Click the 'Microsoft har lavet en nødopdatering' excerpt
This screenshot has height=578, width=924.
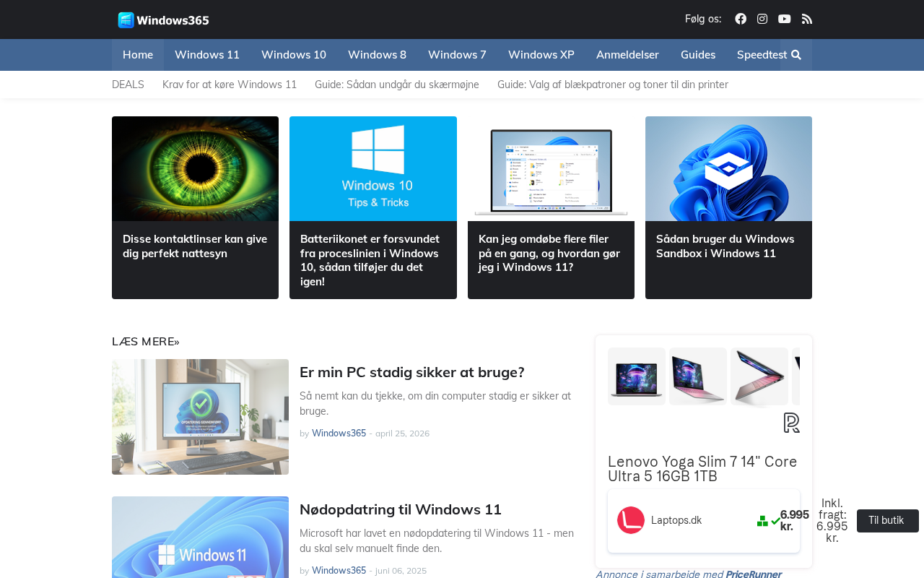437,541
